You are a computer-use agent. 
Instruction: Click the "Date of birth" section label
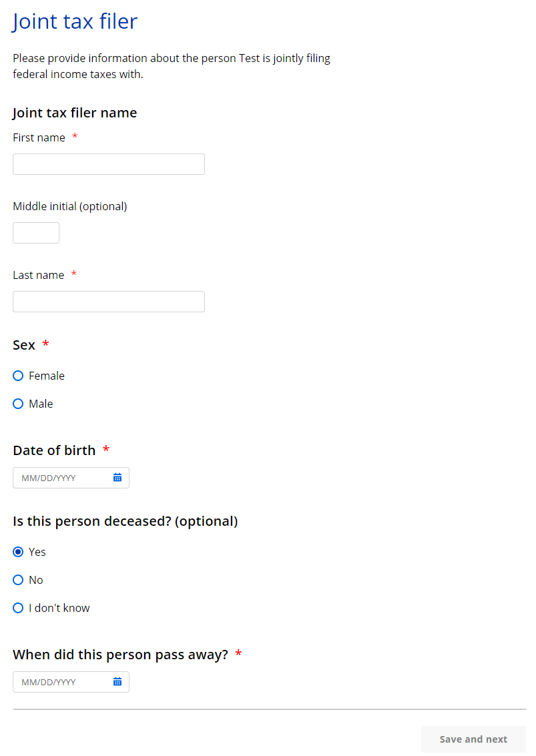[x=54, y=450]
